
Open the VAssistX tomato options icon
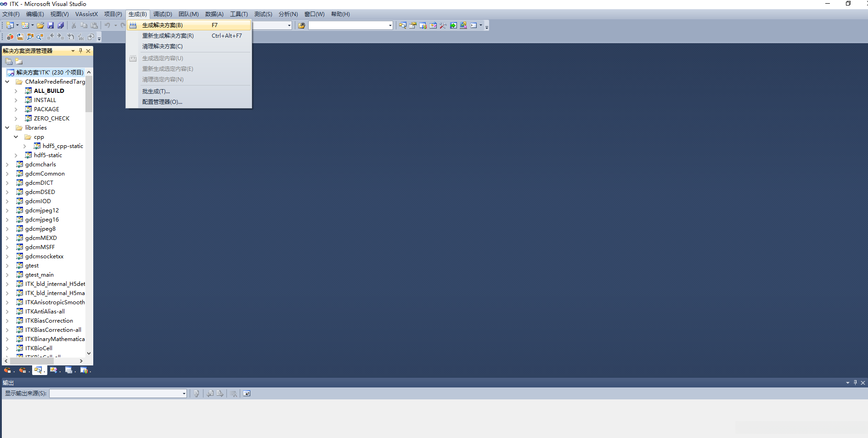pos(10,37)
